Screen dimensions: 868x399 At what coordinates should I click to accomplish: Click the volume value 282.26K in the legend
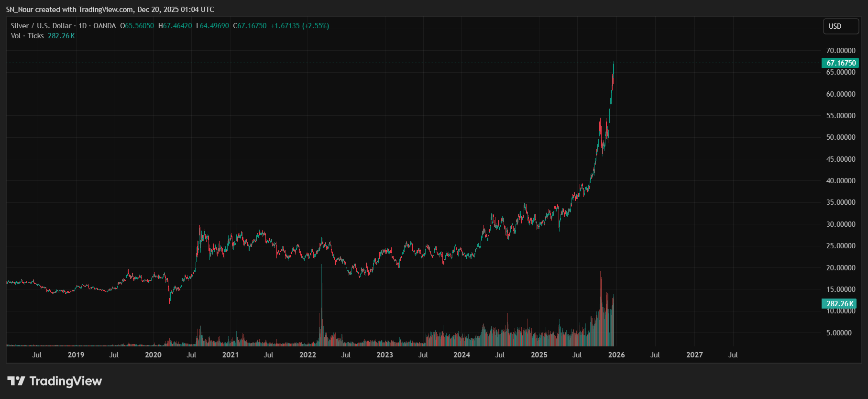click(61, 36)
